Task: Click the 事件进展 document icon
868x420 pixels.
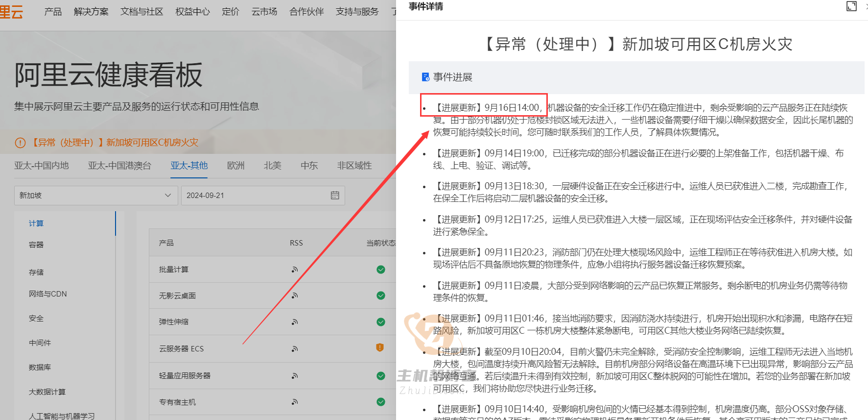Action: click(x=425, y=77)
